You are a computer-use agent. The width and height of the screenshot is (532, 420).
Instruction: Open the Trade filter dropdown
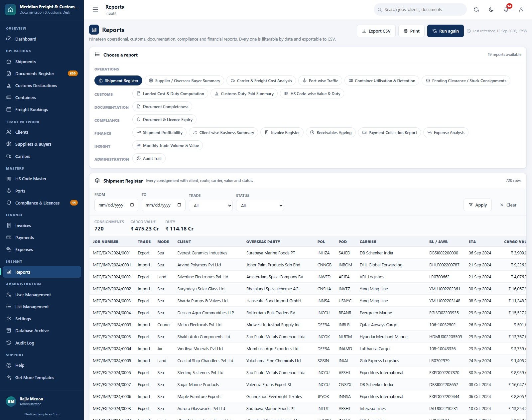click(x=211, y=206)
